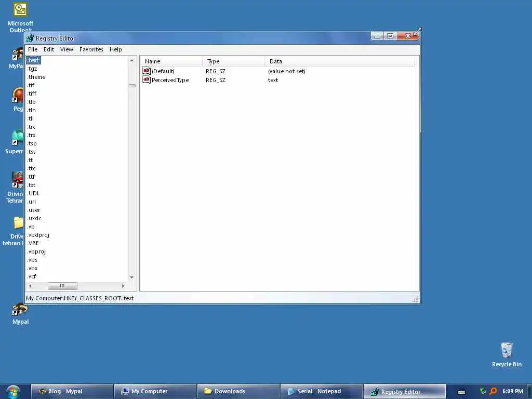Select the .vcf key
Screen dimensions: 532x399
pos(31,276)
